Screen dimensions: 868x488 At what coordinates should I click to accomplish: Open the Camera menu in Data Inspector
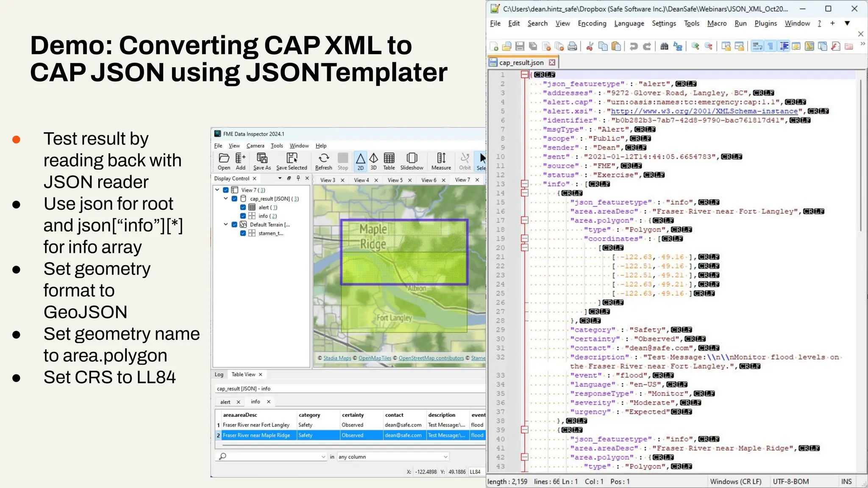coord(255,146)
